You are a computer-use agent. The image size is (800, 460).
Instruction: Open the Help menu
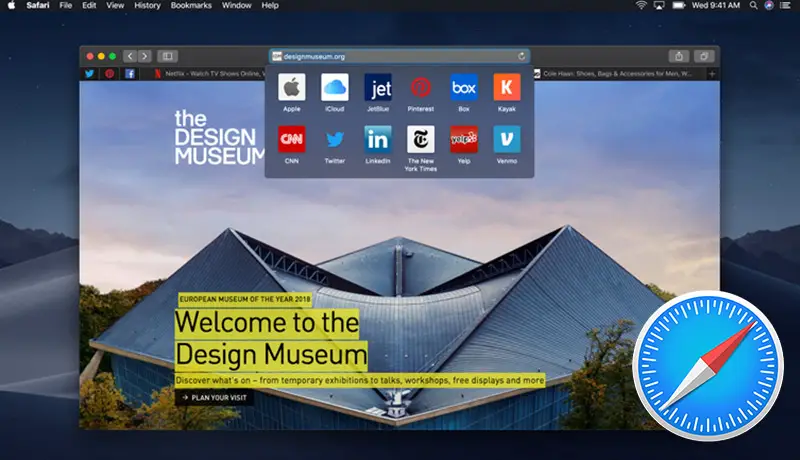pyautogui.click(x=270, y=6)
